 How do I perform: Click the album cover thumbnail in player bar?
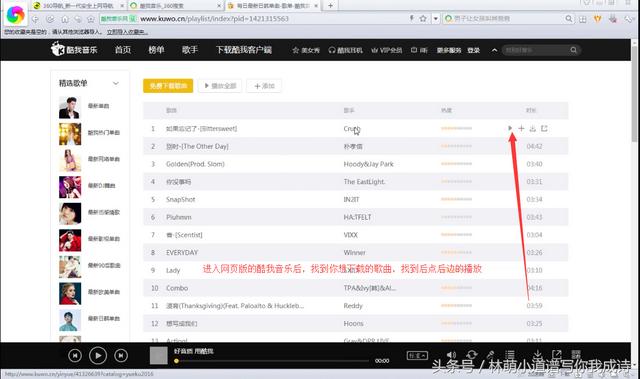pyautogui.click(x=159, y=355)
